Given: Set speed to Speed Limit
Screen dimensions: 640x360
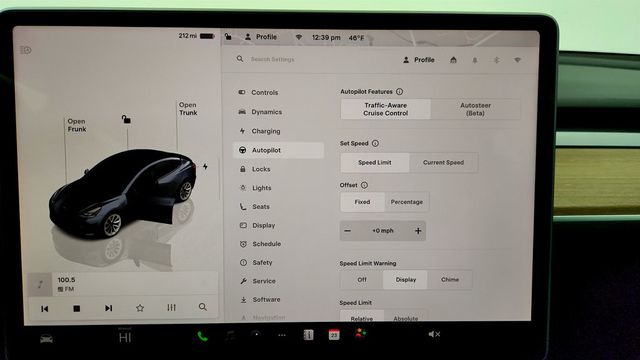Looking at the screenshot, I should pos(375,162).
